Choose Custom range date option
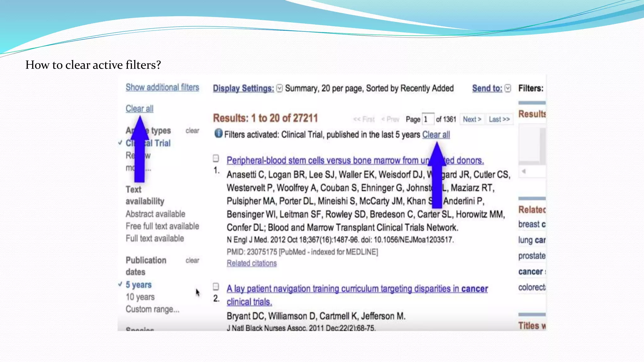644x362 pixels. (x=153, y=309)
